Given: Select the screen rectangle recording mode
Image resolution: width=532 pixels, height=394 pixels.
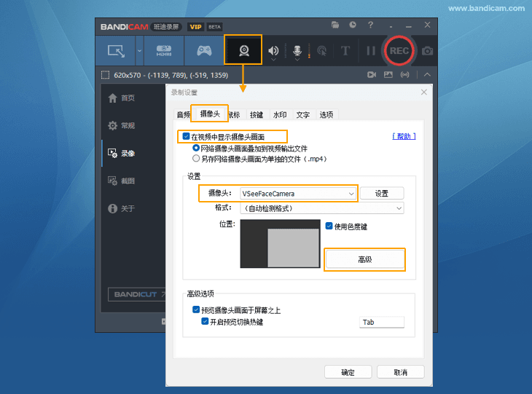Looking at the screenshot, I should coord(116,51).
